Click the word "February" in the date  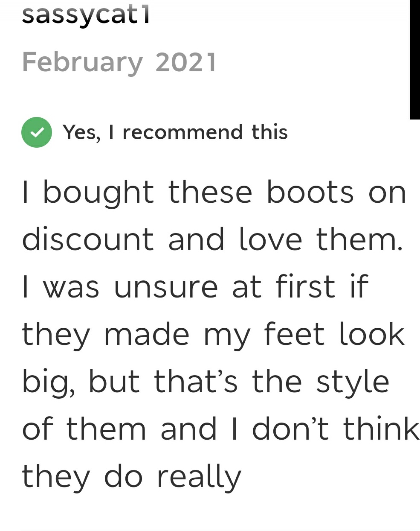click(82, 63)
